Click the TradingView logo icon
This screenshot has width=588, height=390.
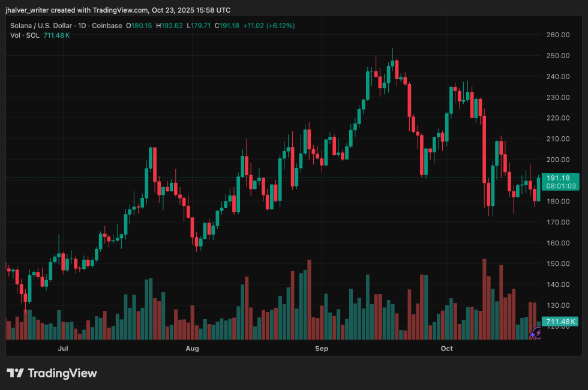pos(16,373)
